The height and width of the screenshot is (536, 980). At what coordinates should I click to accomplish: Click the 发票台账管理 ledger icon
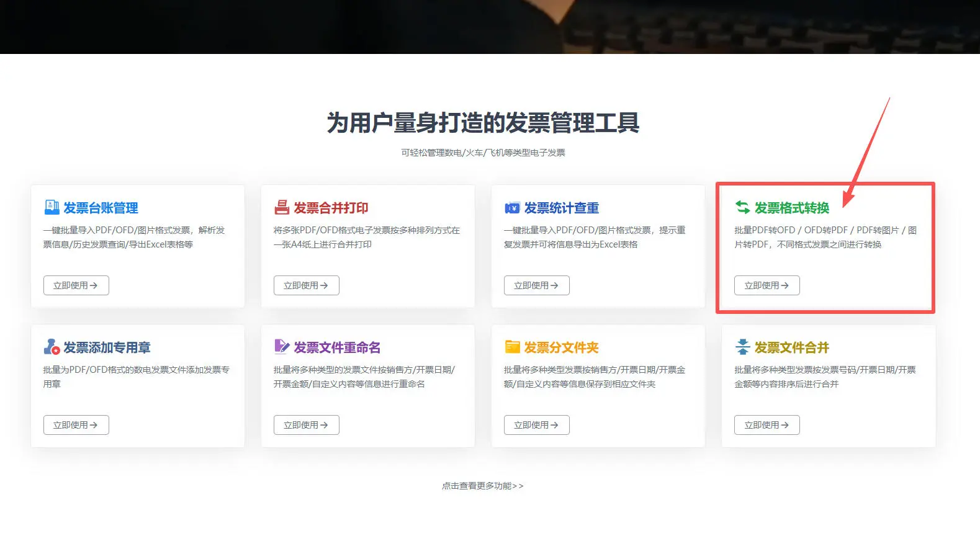[x=52, y=207]
